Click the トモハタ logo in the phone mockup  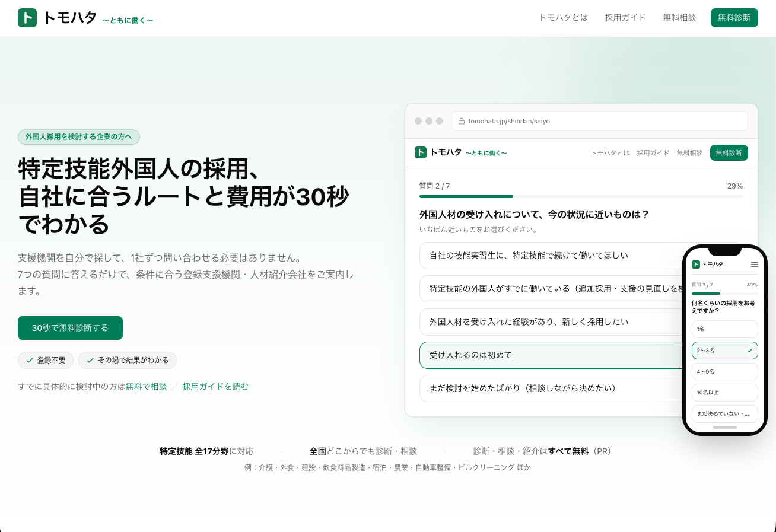coord(708,265)
